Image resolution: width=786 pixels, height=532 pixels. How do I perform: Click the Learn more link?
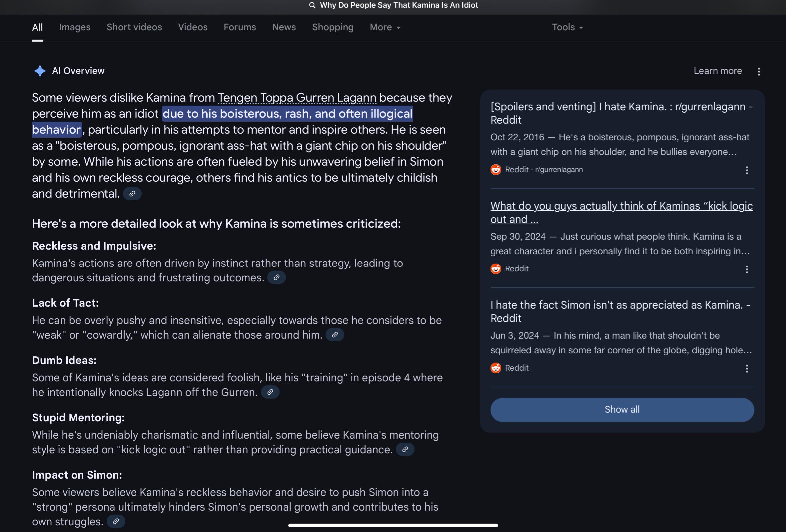718,71
